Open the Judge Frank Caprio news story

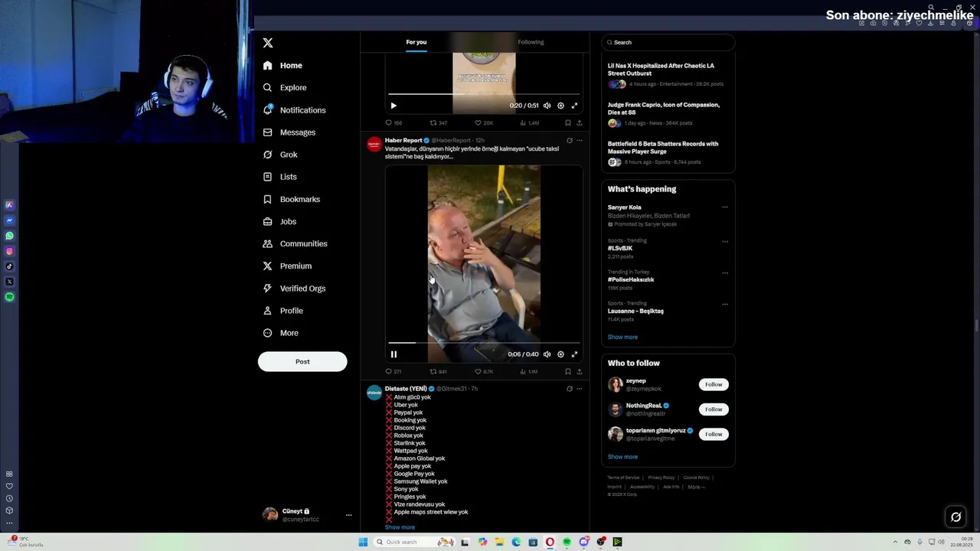point(668,113)
